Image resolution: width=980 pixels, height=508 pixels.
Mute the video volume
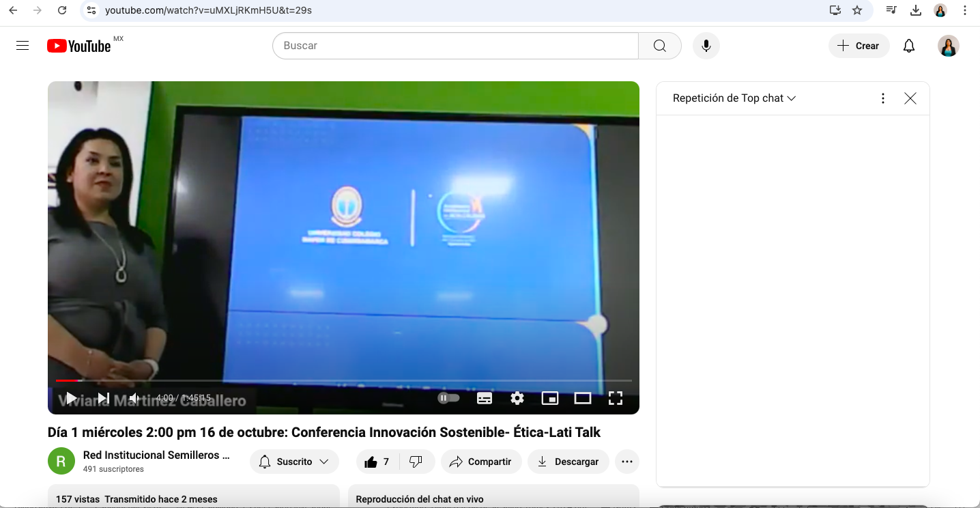134,398
